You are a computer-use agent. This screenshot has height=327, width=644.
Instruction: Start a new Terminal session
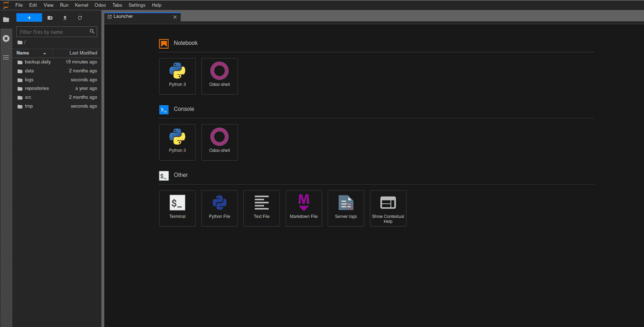tap(178, 208)
